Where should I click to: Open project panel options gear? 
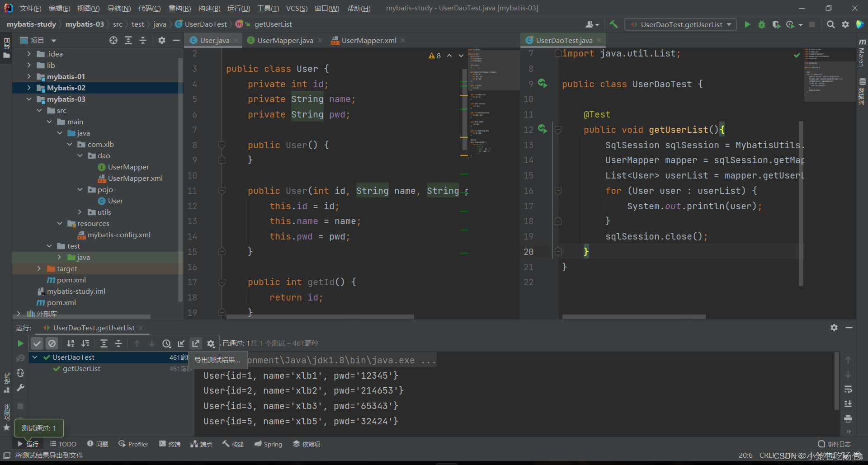(x=161, y=40)
